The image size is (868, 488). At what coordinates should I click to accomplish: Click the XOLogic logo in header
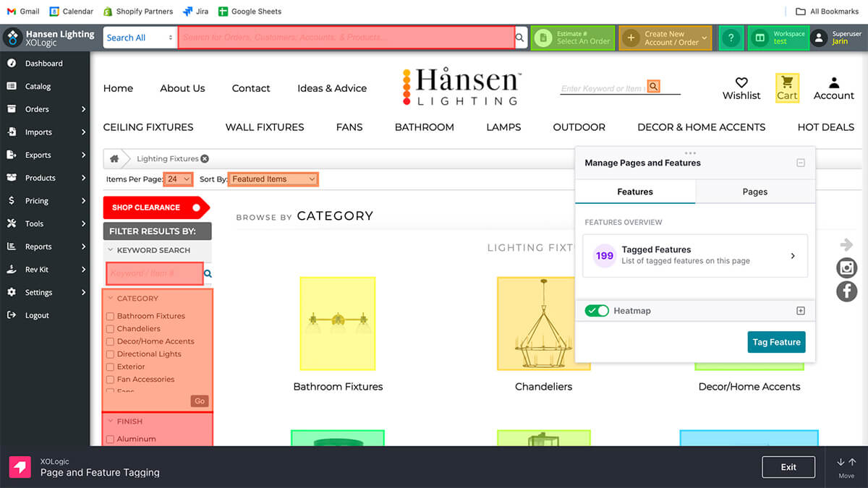coord(13,38)
